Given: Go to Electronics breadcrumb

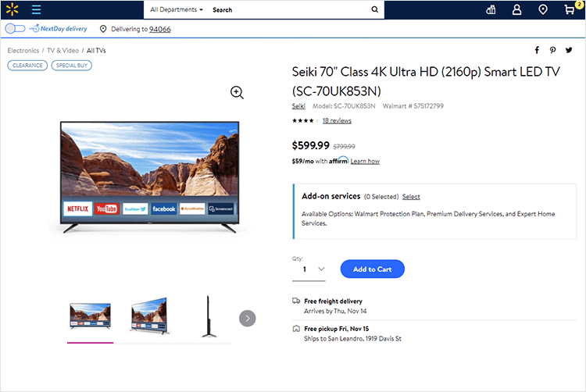Looking at the screenshot, I should click(23, 51).
